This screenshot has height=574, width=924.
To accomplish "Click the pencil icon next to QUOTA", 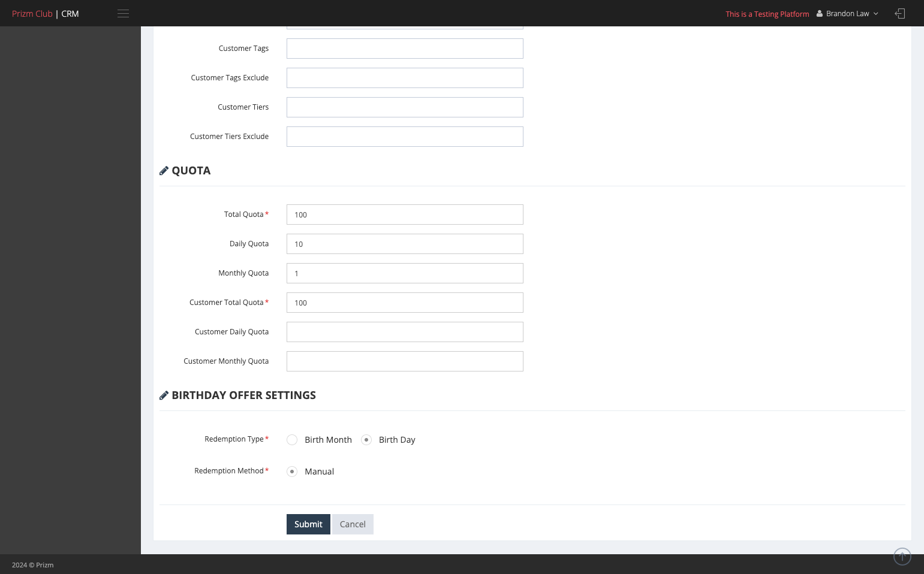I will click(164, 171).
